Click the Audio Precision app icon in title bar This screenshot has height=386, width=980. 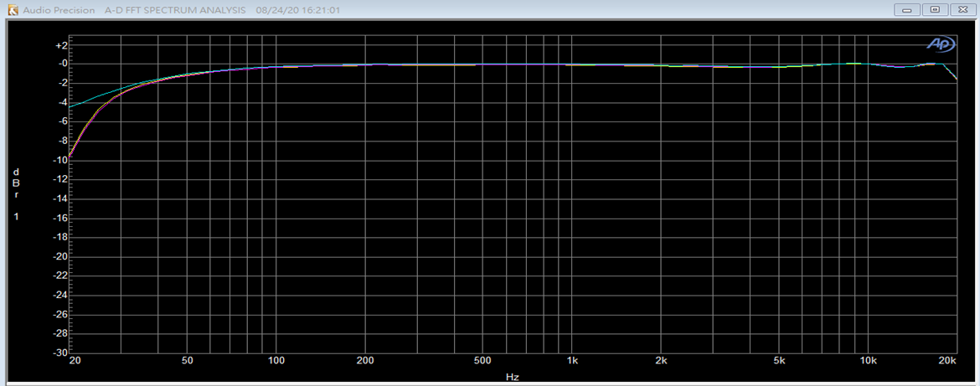tap(12, 10)
